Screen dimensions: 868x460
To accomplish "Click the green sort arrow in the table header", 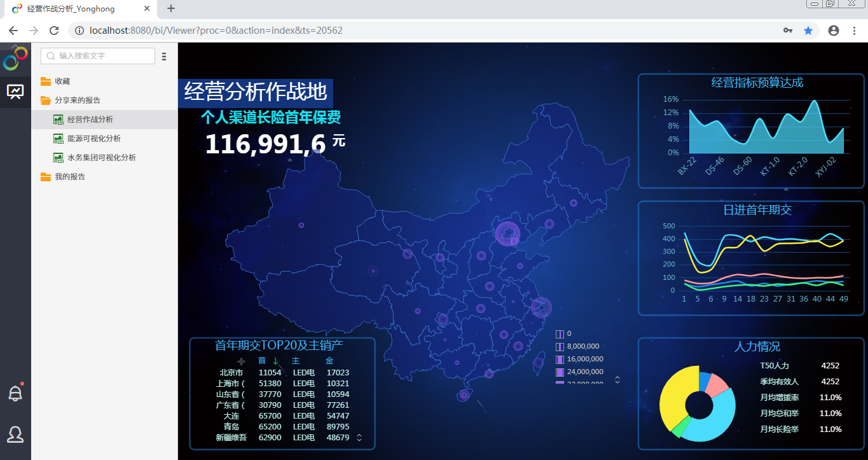I will pos(276,361).
